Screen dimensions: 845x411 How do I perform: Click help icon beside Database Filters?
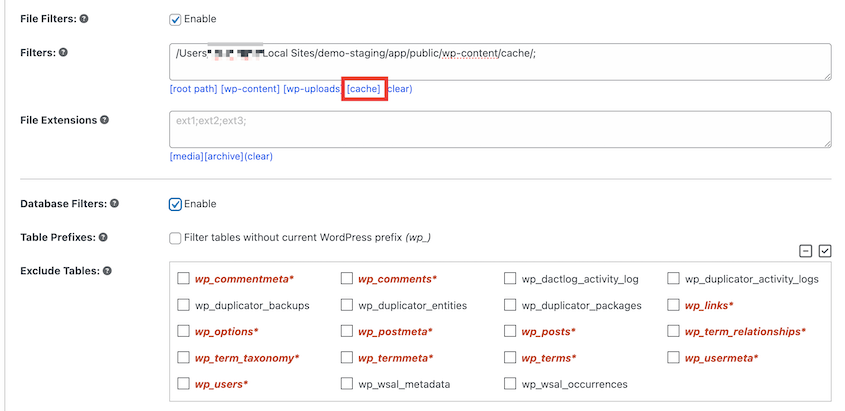click(x=114, y=204)
